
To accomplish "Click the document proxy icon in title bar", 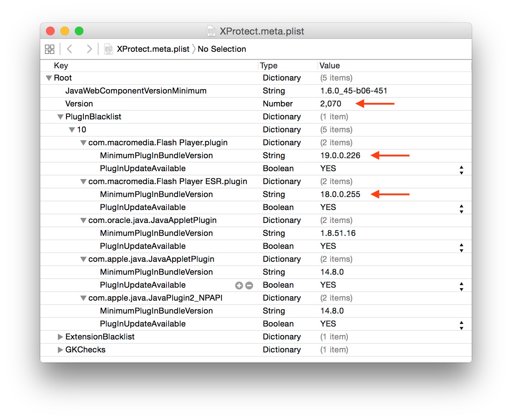I will [211, 31].
